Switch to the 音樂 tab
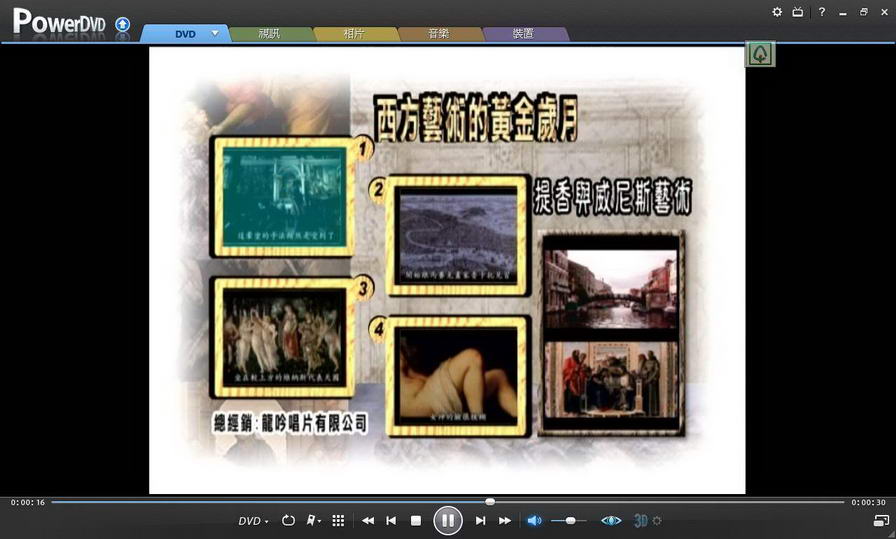Screen dimensions: 896x539 click(x=439, y=33)
